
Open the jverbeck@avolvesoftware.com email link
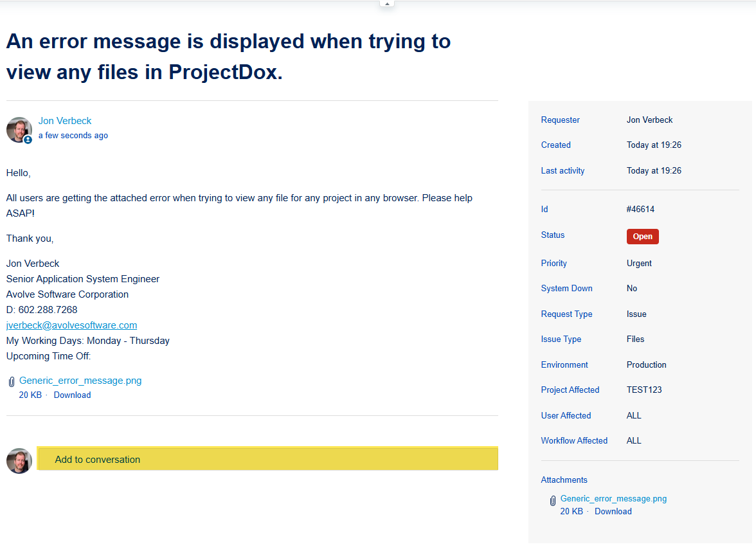71,325
